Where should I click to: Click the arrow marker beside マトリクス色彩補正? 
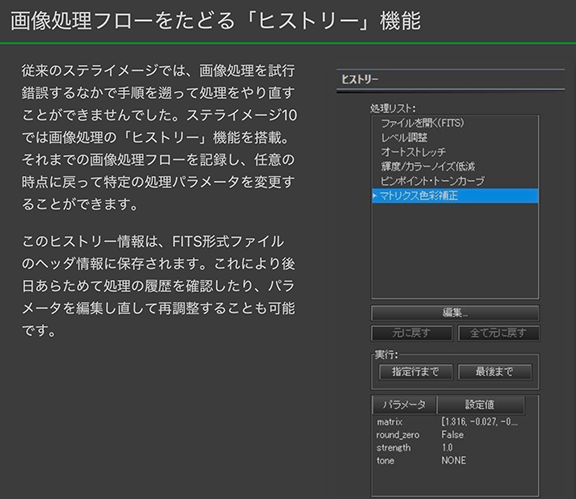click(374, 195)
